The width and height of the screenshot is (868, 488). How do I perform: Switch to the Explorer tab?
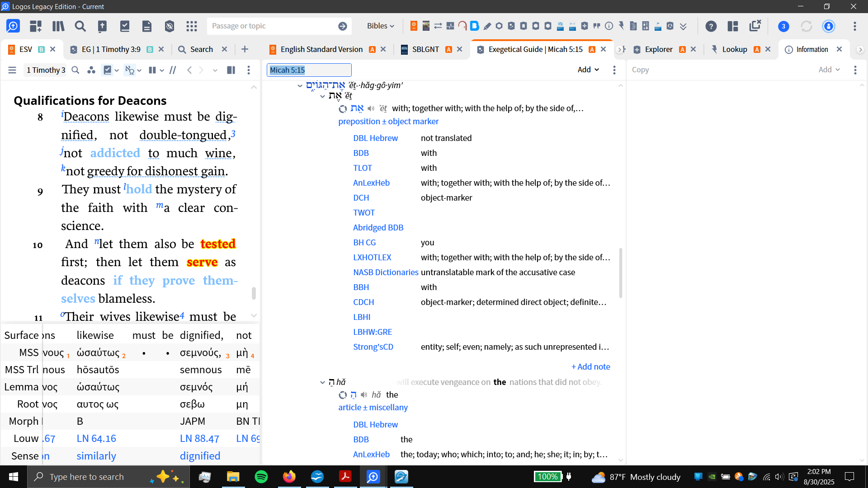point(659,50)
